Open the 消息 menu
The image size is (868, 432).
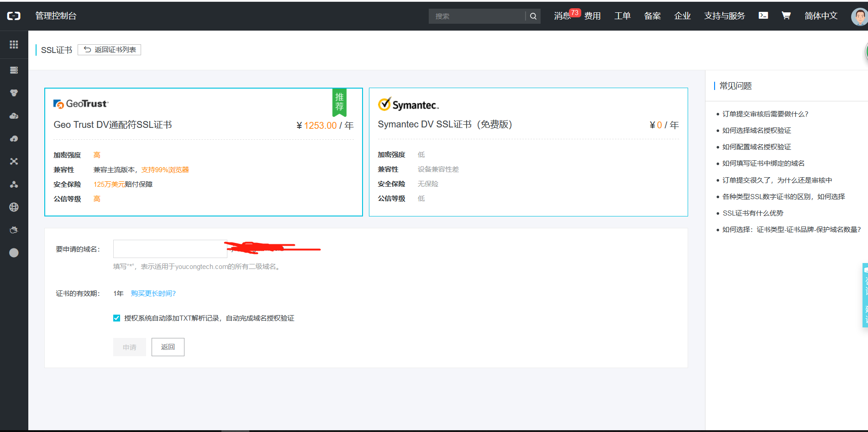tap(562, 16)
